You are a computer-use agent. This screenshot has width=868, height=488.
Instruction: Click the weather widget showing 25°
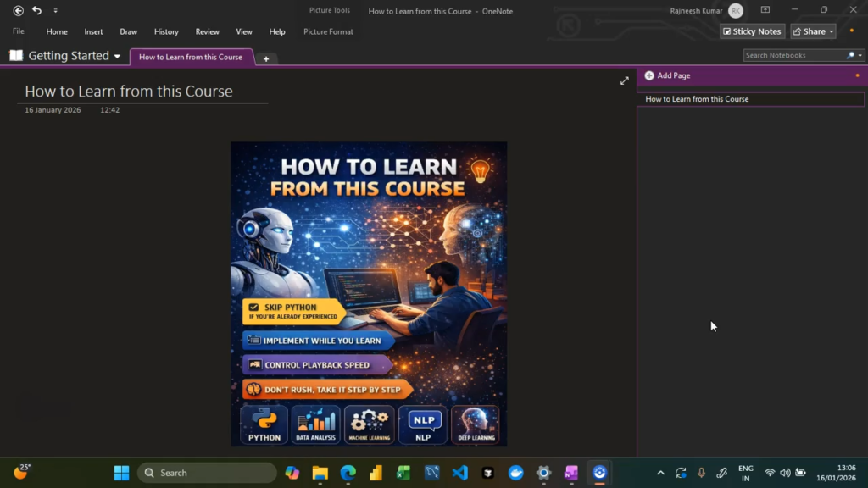(22, 473)
